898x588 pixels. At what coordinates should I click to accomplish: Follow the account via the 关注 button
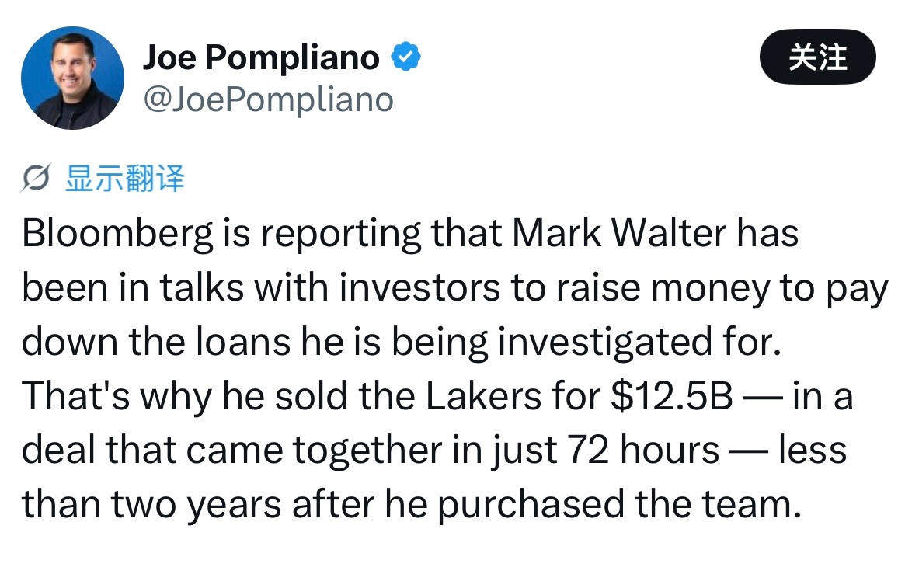(817, 57)
